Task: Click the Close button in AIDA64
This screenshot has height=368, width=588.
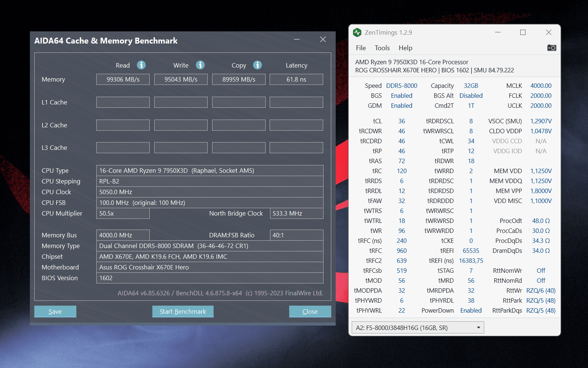Action: [x=310, y=312]
